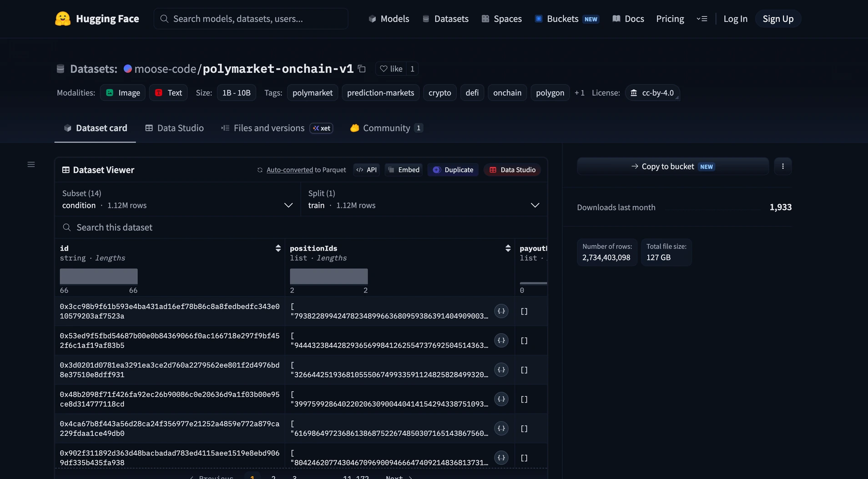Toggle the sidebar table-of-contents hamburger icon
Image resolution: width=868 pixels, height=479 pixels.
point(31,164)
